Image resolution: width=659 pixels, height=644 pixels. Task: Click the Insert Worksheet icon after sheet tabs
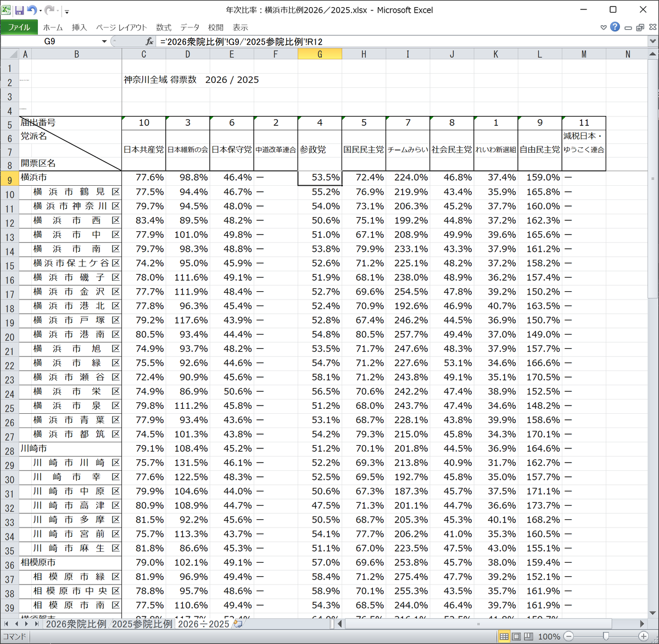click(238, 624)
